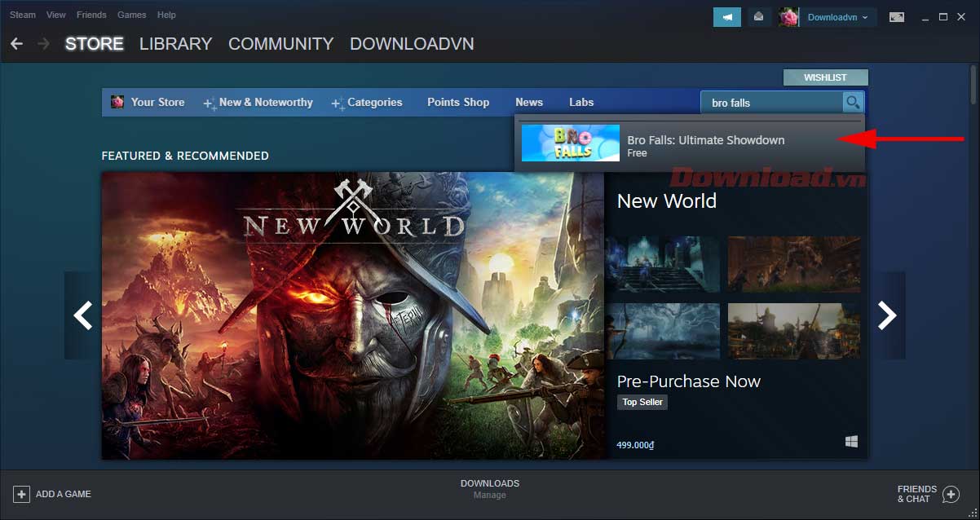Show previous featured game carousel arrow
Image resolution: width=980 pixels, height=520 pixels.
click(x=83, y=315)
